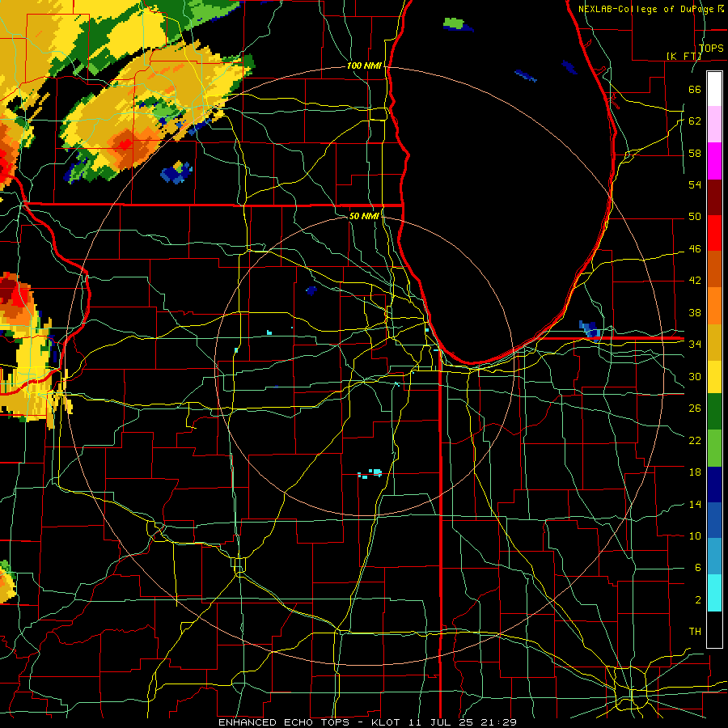
Task: Click the 66 value on the scale
Action: click(x=695, y=89)
